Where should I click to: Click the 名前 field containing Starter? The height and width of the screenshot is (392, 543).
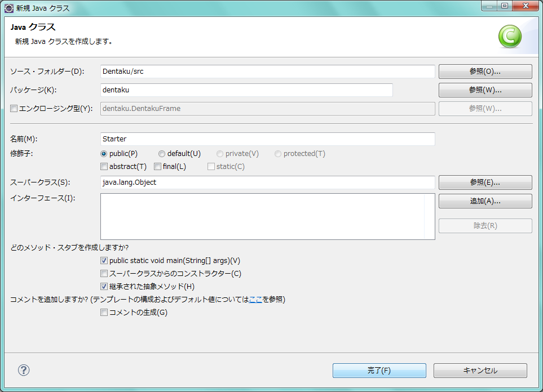point(267,139)
